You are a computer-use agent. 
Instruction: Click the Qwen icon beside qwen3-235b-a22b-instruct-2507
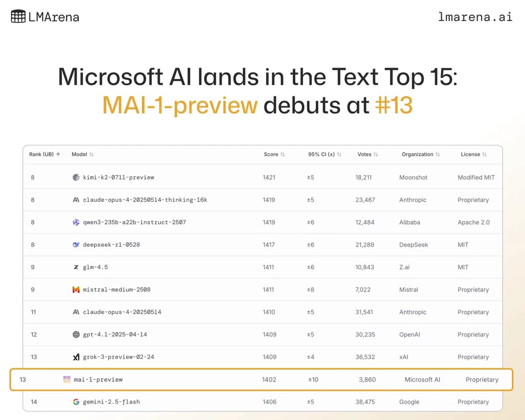(76, 222)
